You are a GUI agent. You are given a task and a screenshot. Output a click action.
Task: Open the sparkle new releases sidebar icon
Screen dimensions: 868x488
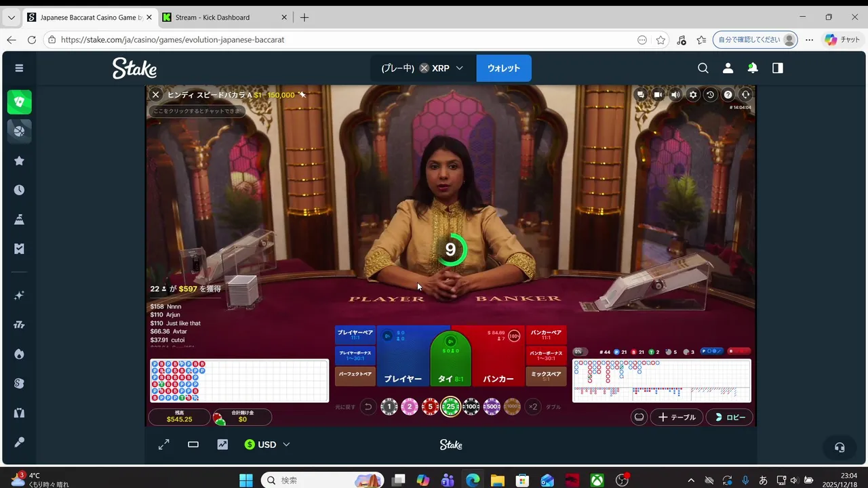click(x=19, y=296)
